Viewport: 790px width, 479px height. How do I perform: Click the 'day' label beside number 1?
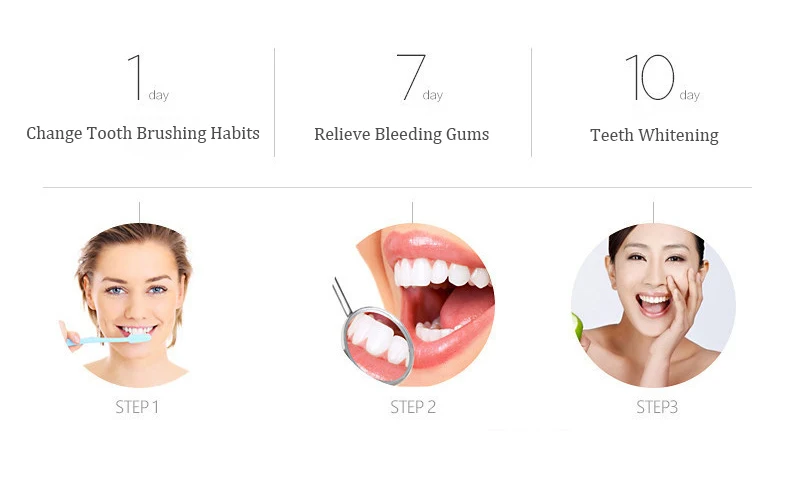coord(159,95)
